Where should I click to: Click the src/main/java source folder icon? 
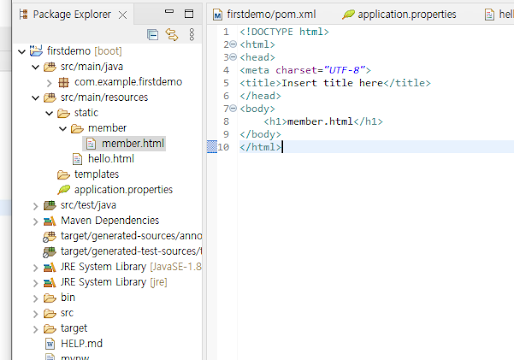click(50, 67)
